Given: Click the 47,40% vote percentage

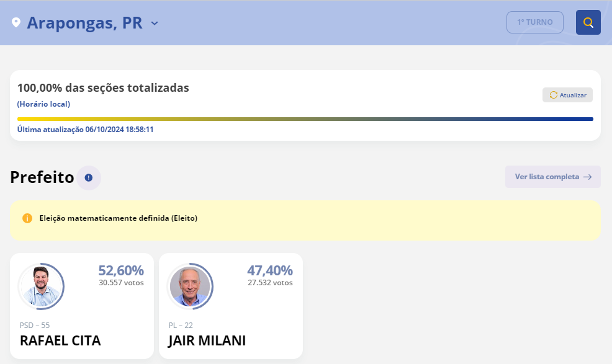Looking at the screenshot, I should [x=269, y=270].
